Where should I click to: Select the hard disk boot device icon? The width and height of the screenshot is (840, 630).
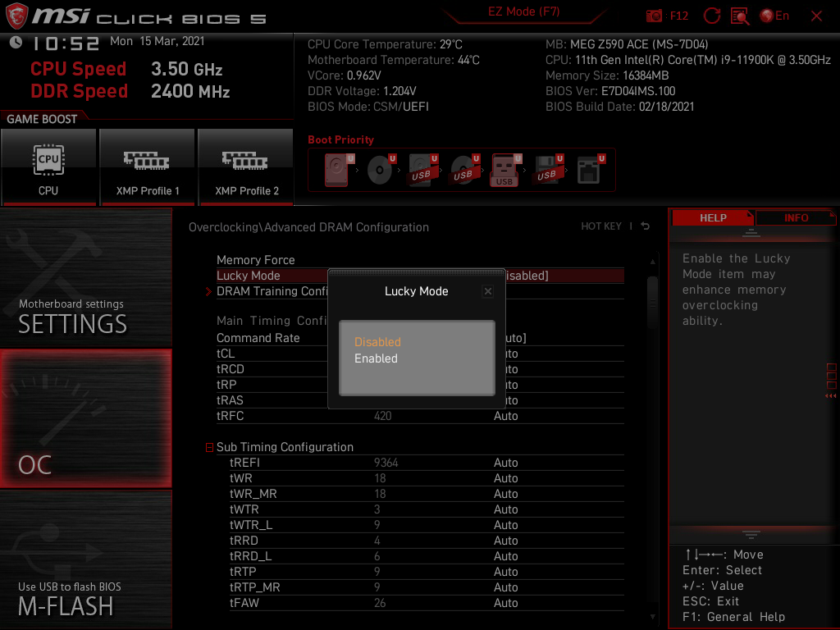(338, 171)
